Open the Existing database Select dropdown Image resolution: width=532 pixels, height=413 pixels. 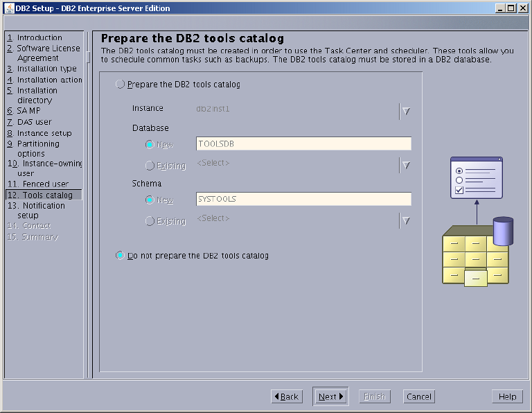click(x=406, y=165)
